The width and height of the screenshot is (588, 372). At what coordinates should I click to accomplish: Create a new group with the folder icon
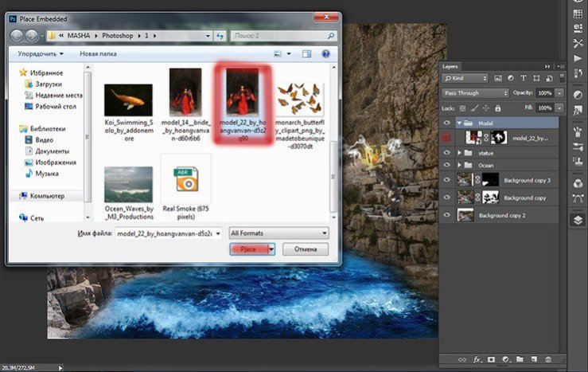pyautogui.click(x=519, y=361)
